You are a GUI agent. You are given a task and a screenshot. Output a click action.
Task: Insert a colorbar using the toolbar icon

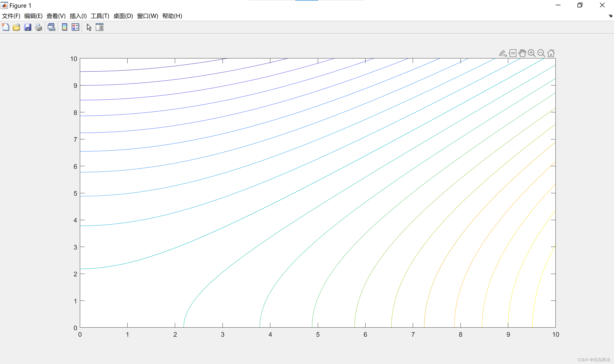click(65, 27)
